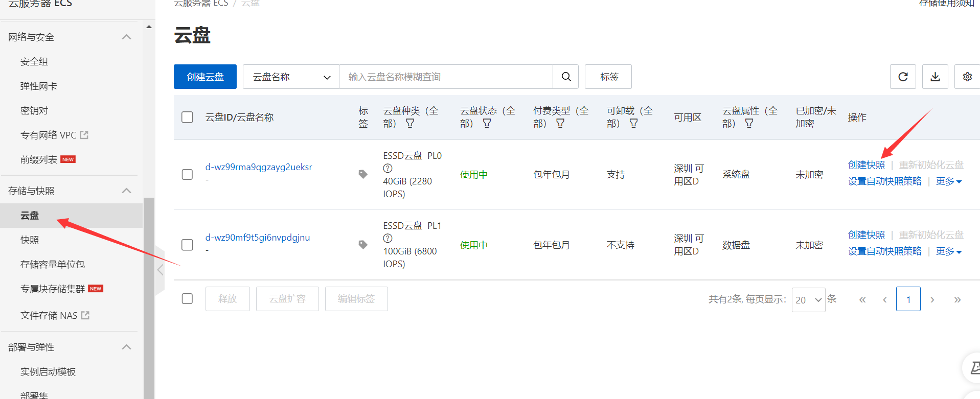Refresh the cloud disk list
This screenshot has width=980, height=399.
point(903,77)
